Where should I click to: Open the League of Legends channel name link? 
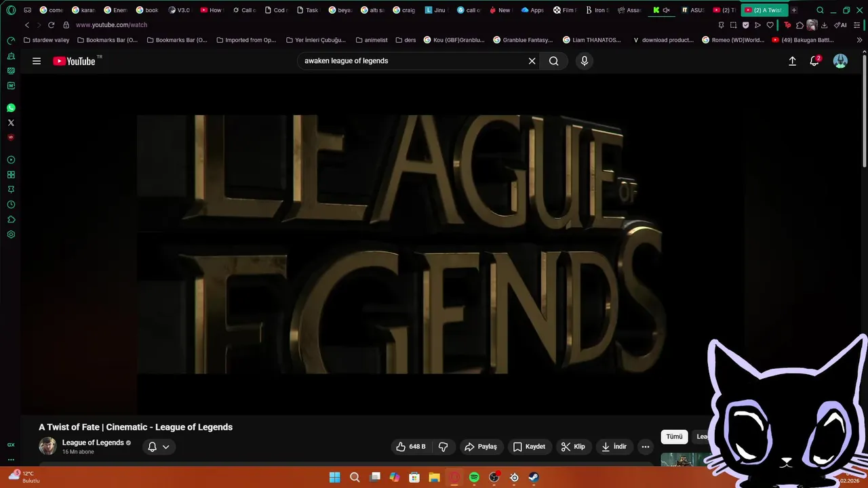pos(93,443)
